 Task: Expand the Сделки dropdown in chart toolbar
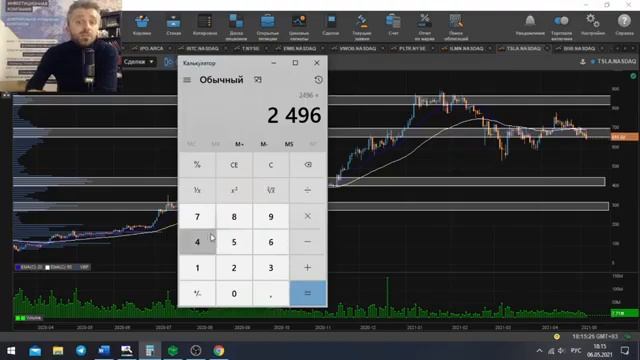pyautogui.click(x=139, y=62)
